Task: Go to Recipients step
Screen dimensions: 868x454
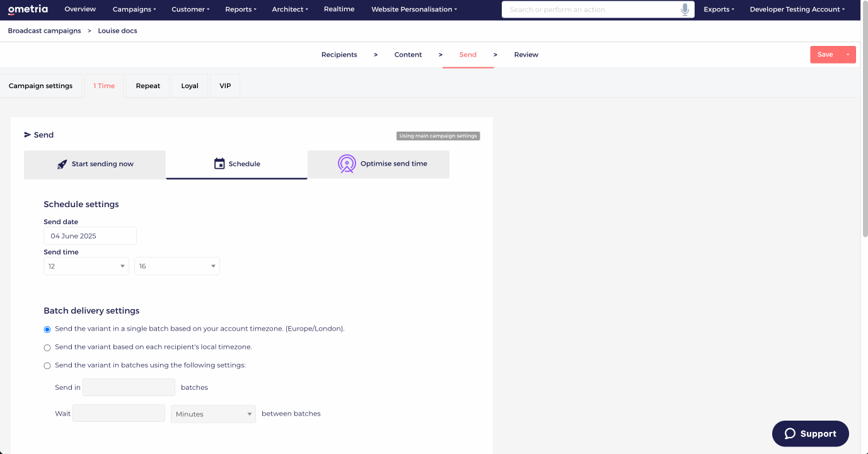Action: point(339,55)
